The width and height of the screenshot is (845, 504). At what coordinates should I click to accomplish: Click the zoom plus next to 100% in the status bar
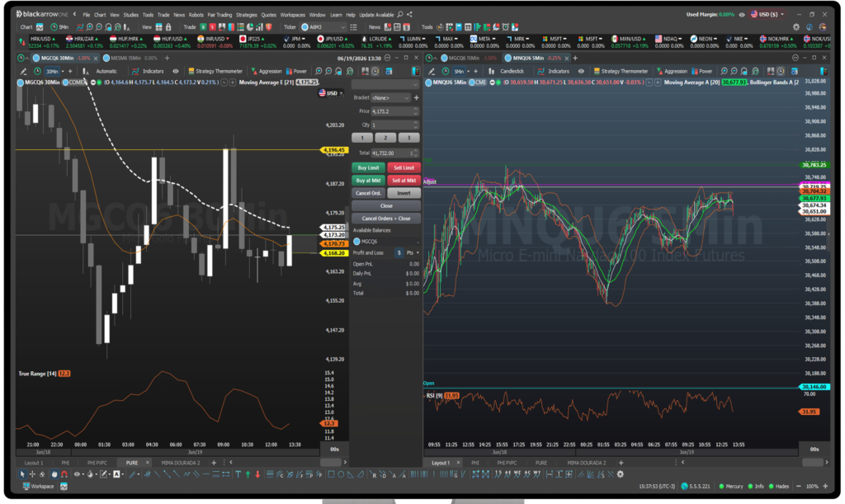tap(825, 486)
